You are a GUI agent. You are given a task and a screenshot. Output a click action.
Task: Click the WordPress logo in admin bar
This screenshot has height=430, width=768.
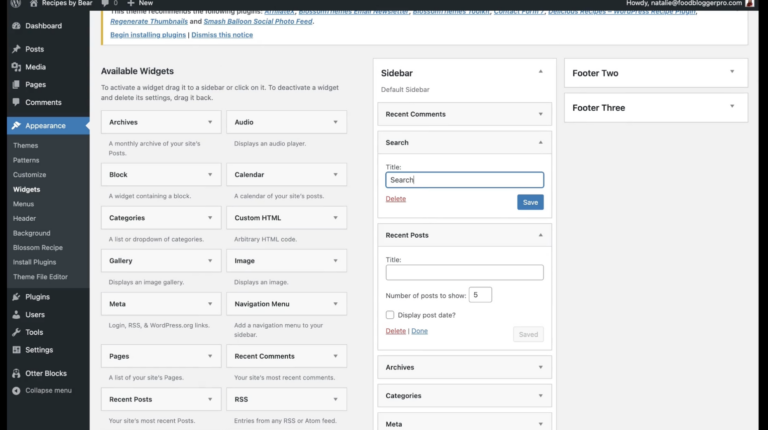click(16, 3)
